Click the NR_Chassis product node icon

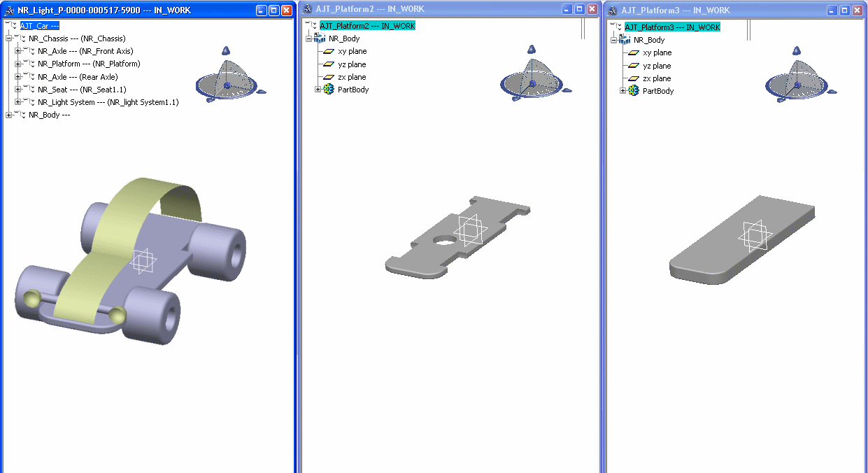pos(21,38)
